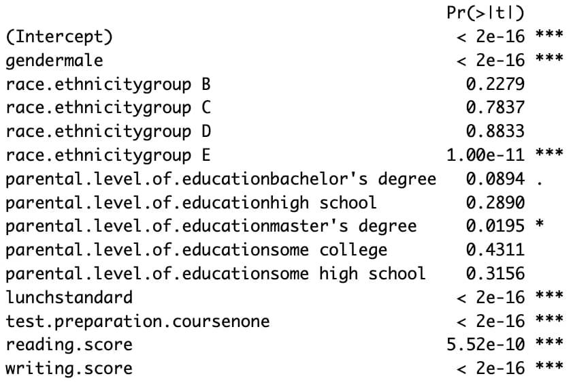Click the bachelor's degree education row label

coord(220,179)
